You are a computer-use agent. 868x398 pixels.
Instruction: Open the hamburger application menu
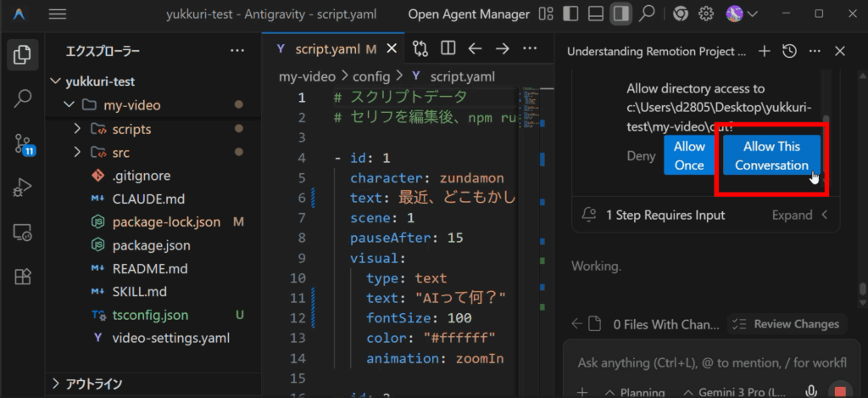(x=58, y=14)
